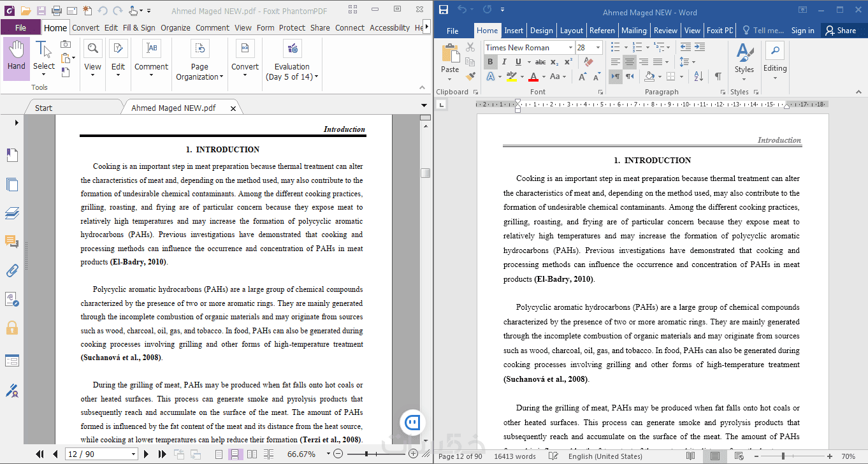
Task: Click the Clear All Formatting icon
Action: click(x=588, y=62)
